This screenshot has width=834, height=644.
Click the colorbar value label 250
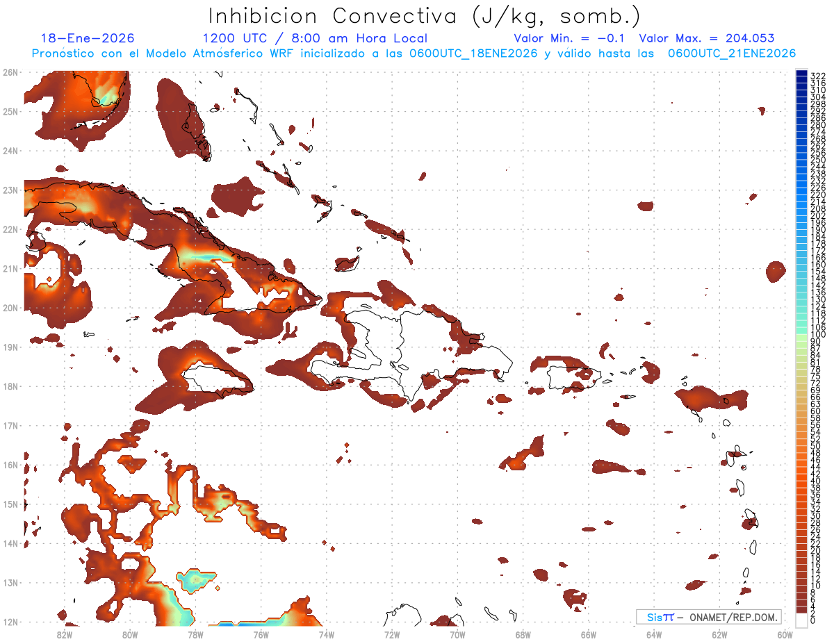click(x=818, y=160)
